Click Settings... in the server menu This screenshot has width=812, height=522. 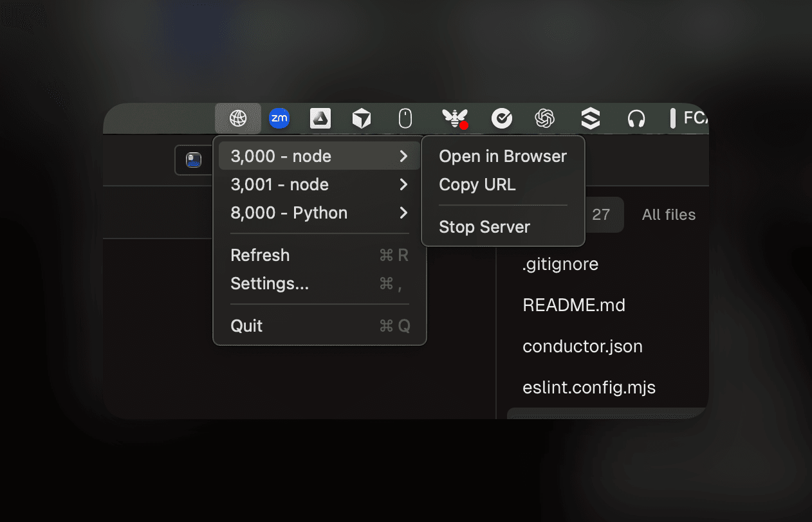[x=270, y=283]
